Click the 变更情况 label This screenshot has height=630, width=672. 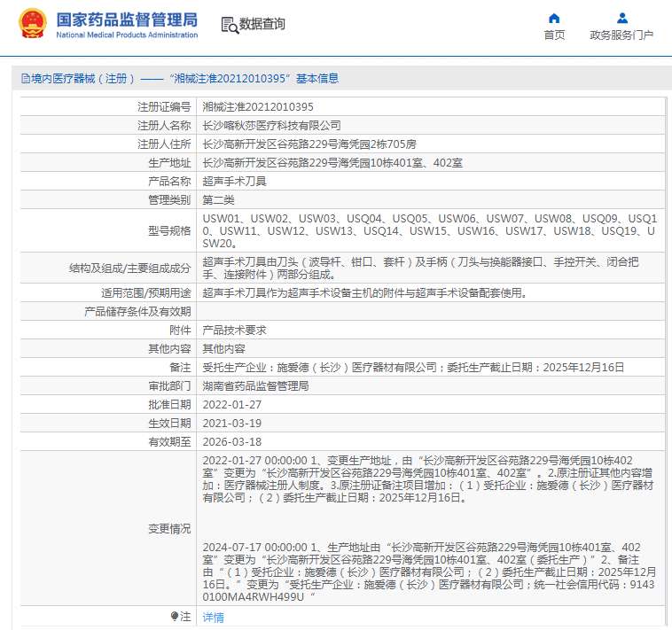pos(169,529)
